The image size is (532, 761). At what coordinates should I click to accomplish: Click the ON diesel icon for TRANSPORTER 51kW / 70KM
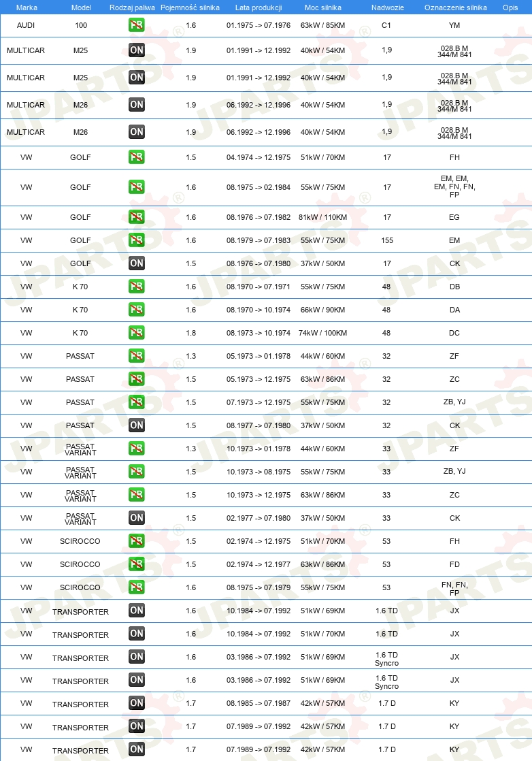pos(137,633)
